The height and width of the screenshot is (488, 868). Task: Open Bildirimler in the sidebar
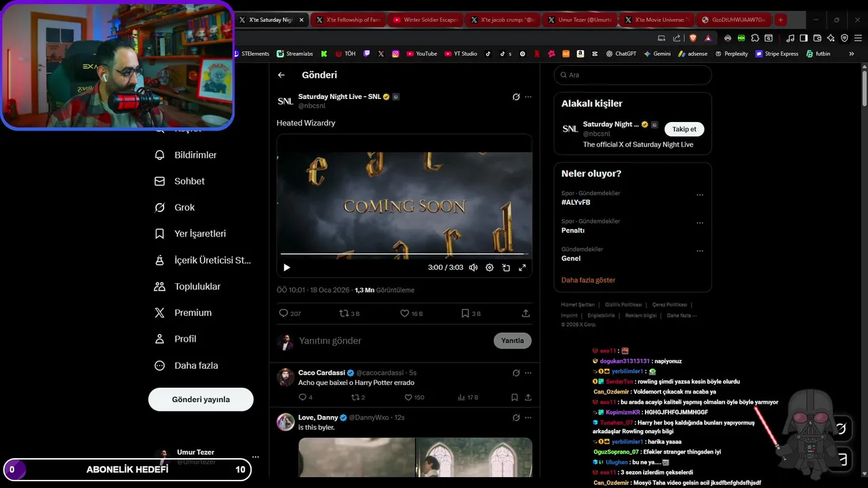(186, 155)
